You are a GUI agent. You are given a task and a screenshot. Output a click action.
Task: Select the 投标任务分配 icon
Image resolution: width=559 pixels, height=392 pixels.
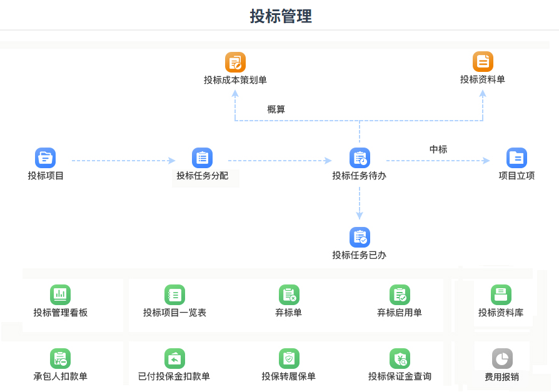click(201, 157)
